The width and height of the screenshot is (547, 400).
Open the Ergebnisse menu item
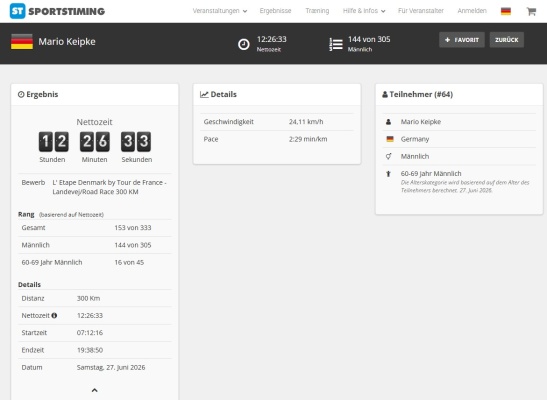275,11
